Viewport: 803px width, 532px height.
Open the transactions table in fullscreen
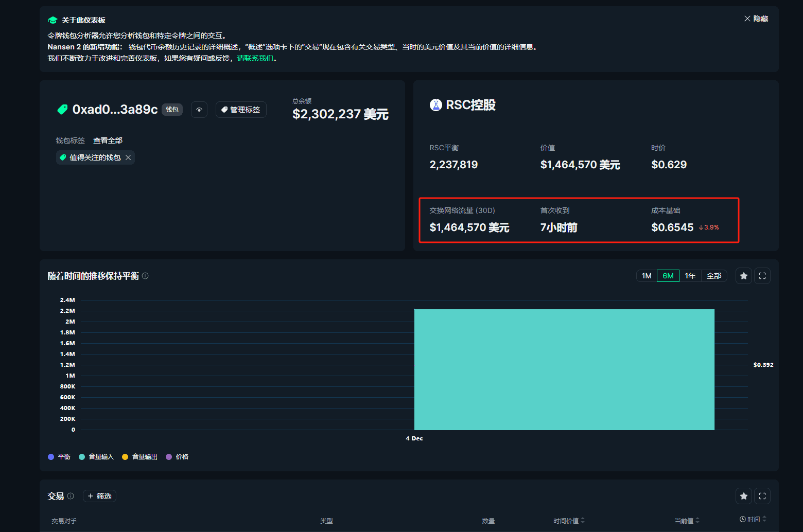point(762,496)
